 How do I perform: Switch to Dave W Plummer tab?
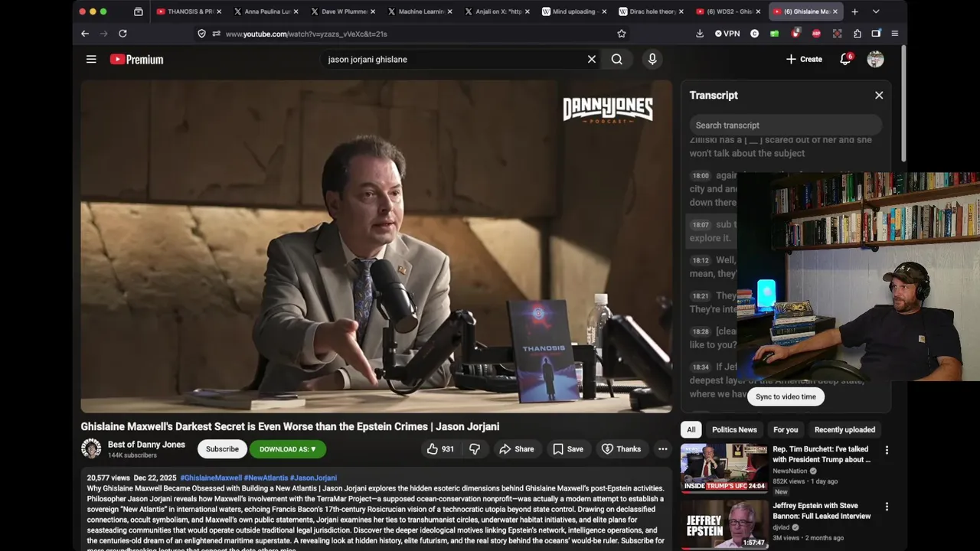pos(342,11)
